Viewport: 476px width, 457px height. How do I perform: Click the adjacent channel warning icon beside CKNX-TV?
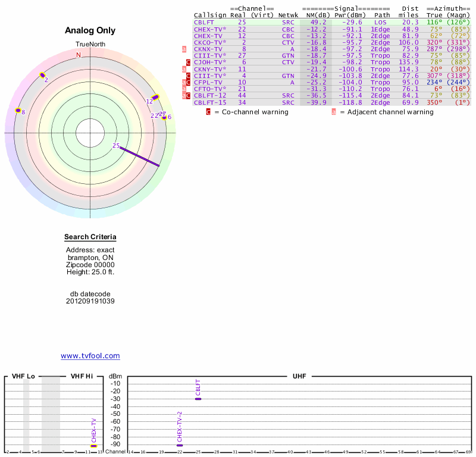point(184,49)
